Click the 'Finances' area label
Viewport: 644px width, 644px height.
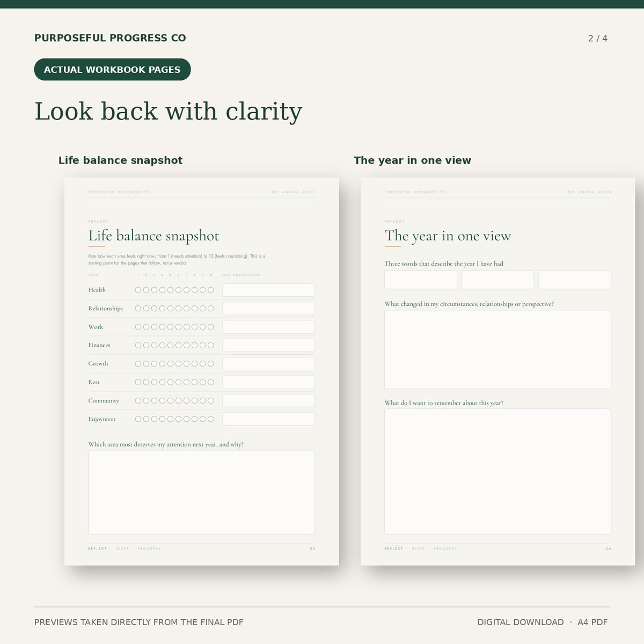[x=99, y=345]
